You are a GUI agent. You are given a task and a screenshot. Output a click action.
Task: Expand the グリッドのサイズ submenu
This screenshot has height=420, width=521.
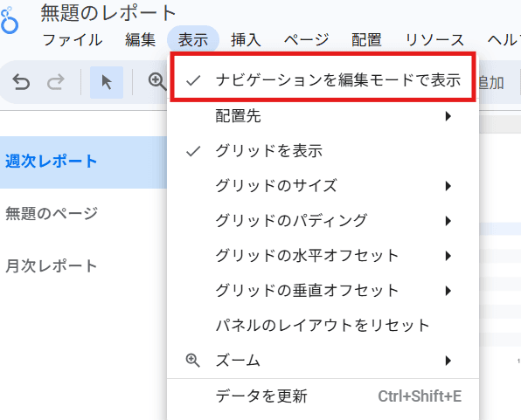coord(323,186)
